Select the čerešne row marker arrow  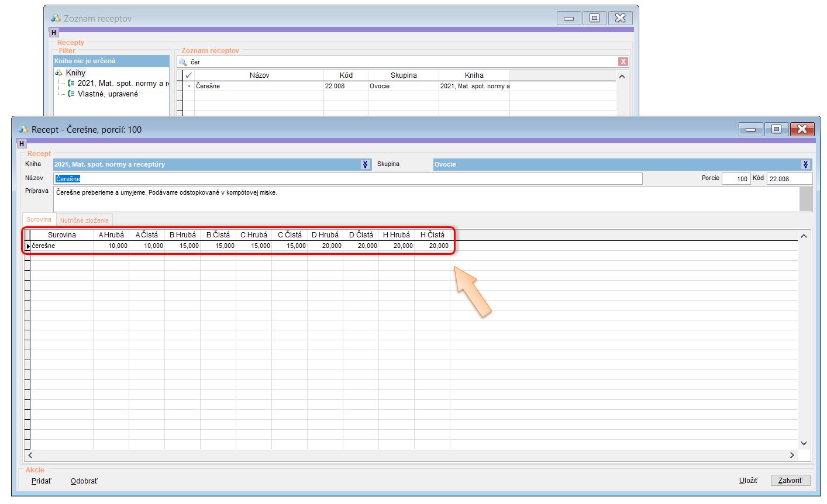pyautogui.click(x=27, y=246)
